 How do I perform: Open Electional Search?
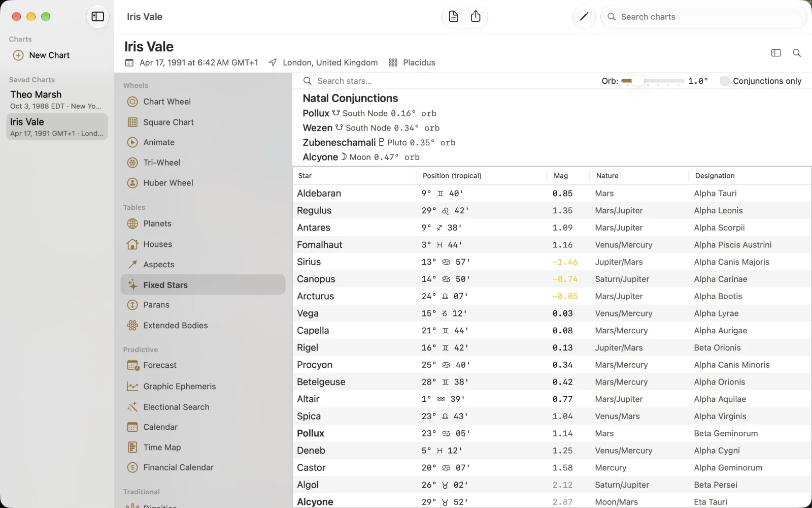(203, 407)
